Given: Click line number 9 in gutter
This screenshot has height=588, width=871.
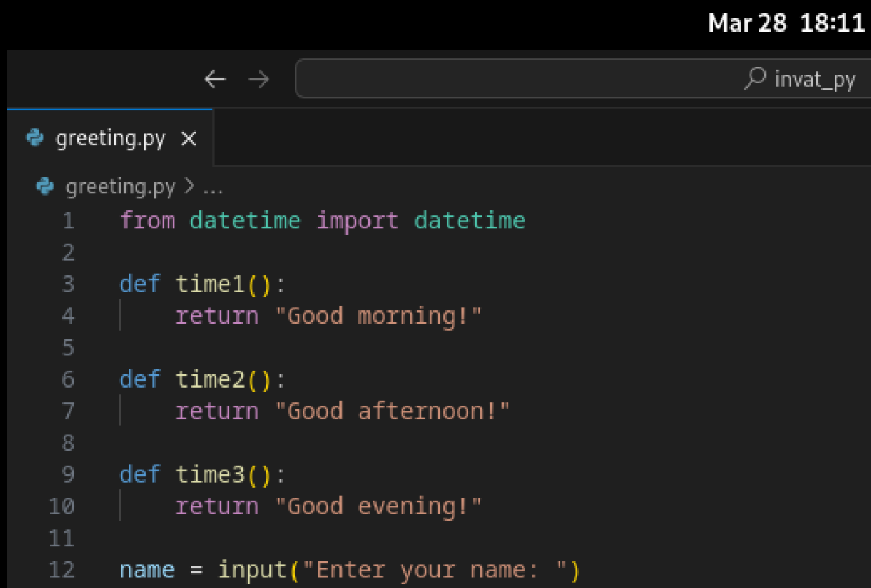Looking at the screenshot, I should (68, 474).
